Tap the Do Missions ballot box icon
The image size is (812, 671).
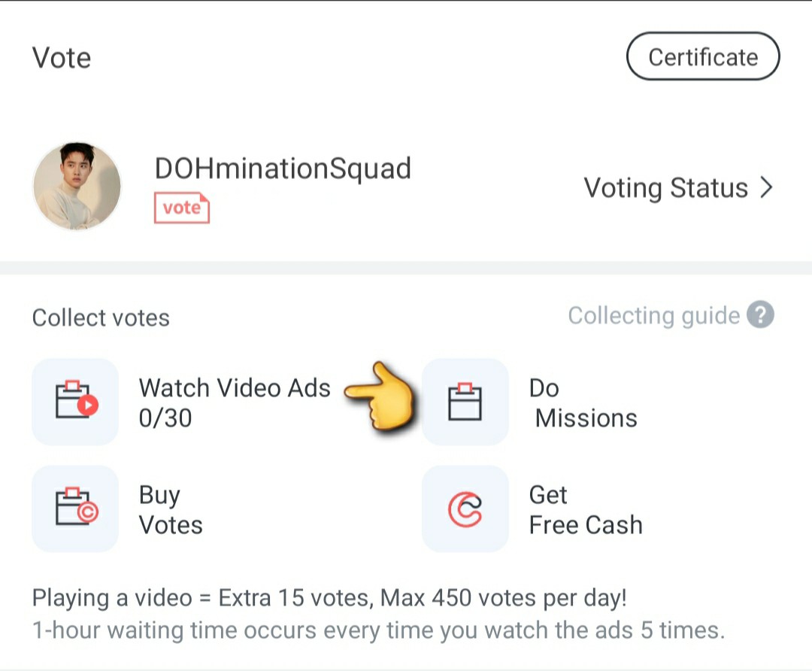click(x=465, y=402)
